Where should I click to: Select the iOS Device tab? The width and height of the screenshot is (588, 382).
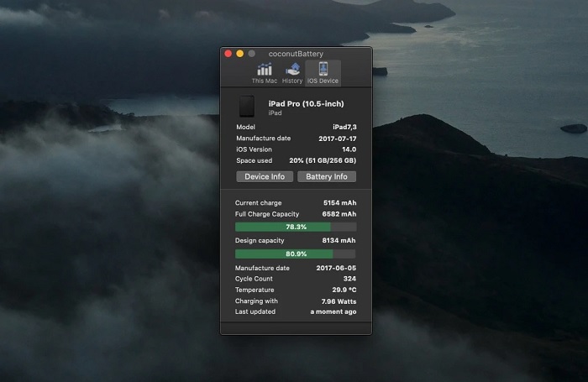tap(323, 73)
